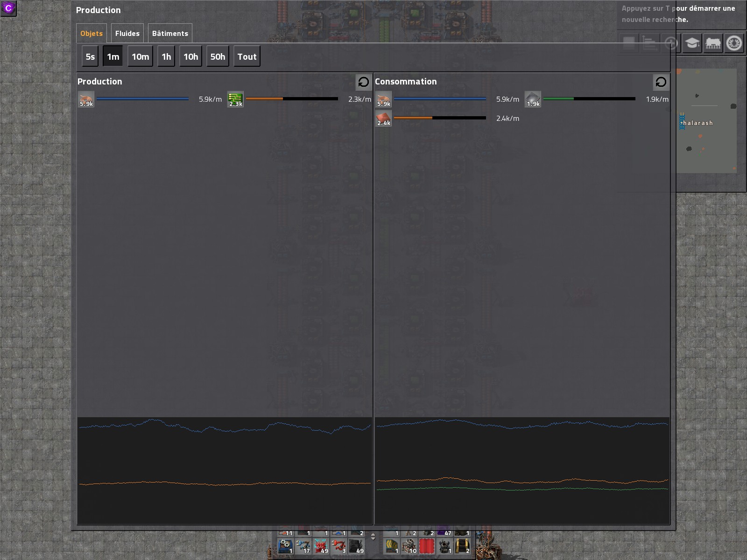Select the yellow-striped item with count 1

click(x=391, y=546)
